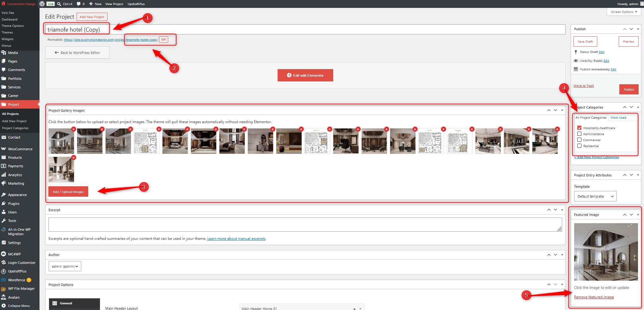Image resolution: width=644 pixels, height=310 pixels.
Task: Remove the first gallery image with red X
Action: coord(73,129)
